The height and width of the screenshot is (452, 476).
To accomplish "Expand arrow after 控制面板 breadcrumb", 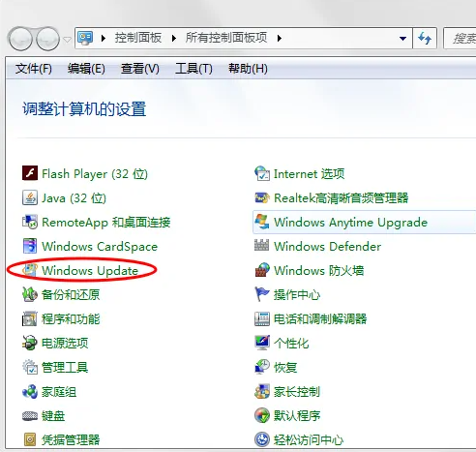I will click(x=174, y=39).
